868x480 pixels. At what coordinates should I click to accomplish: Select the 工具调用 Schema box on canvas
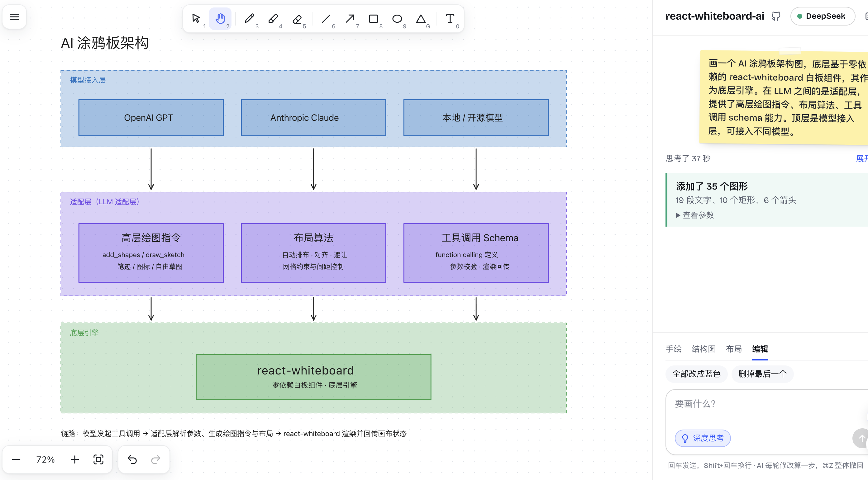(476, 252)
